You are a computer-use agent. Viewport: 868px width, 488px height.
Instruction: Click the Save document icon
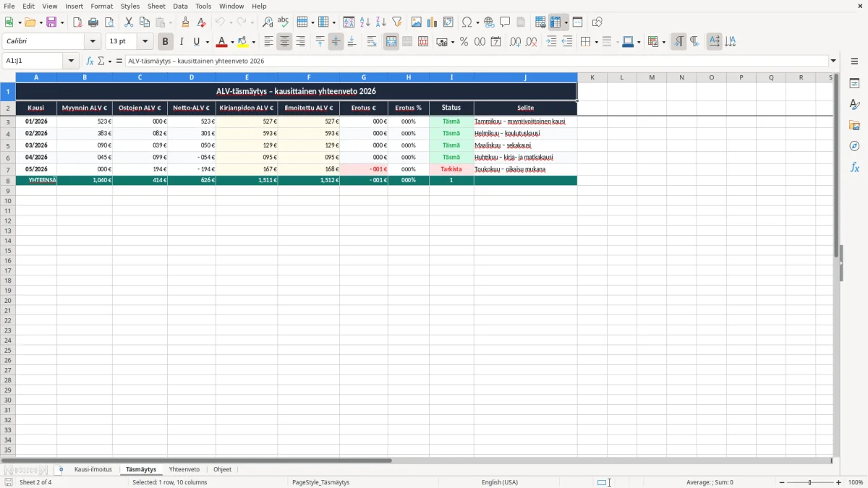[x=51, y=22]
